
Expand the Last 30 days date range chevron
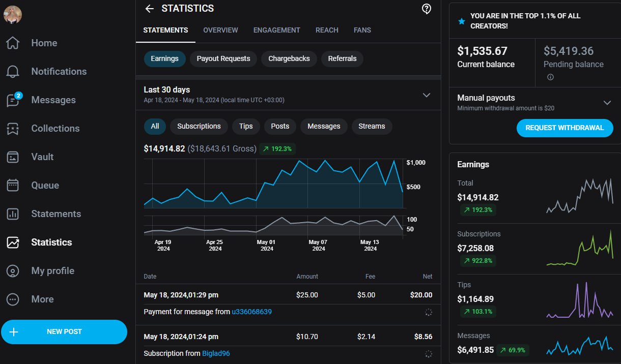[427, 95]
